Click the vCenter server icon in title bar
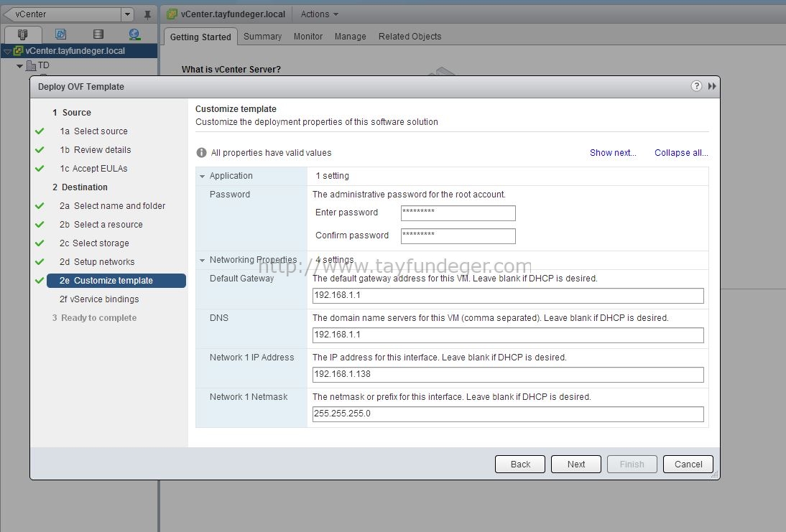The image size is (786, 532). (172, 14)
